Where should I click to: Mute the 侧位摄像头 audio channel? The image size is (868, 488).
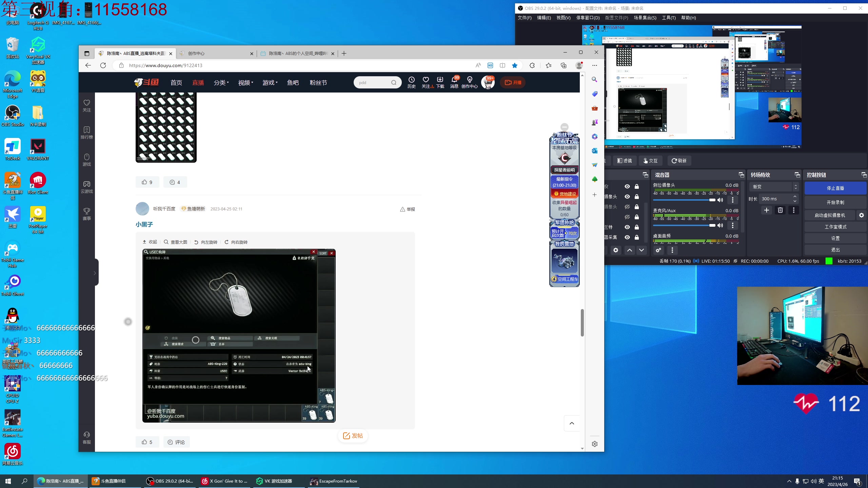tap(721, 200)
